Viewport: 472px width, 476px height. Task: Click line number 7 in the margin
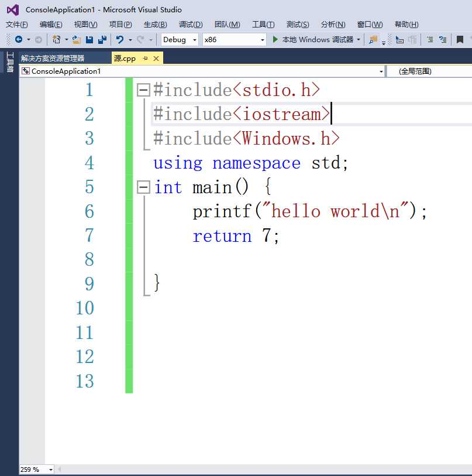tap(89, 235)
